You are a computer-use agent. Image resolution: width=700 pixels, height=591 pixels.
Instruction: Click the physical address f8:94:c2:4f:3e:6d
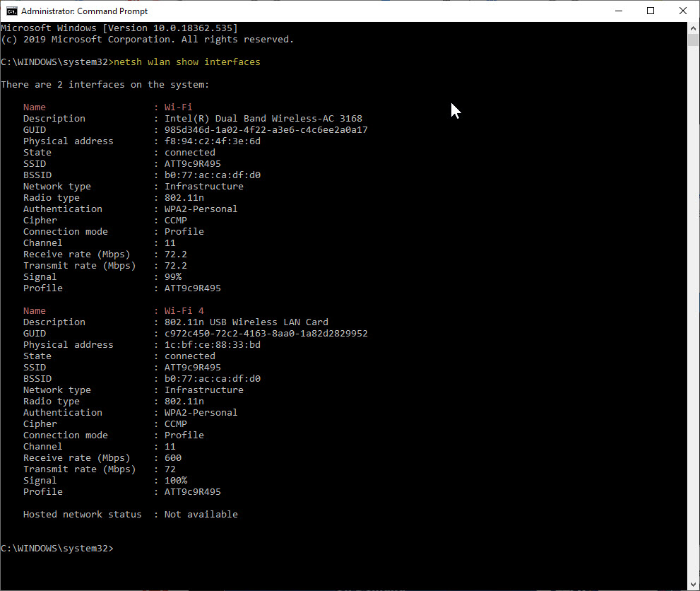212,141
